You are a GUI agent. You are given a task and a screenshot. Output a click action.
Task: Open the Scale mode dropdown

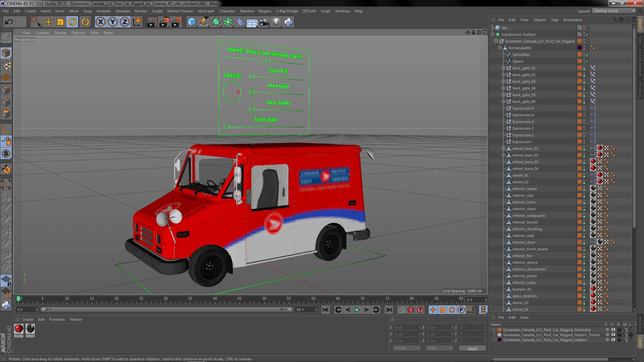pyautogui.click(x=439, y=349)
